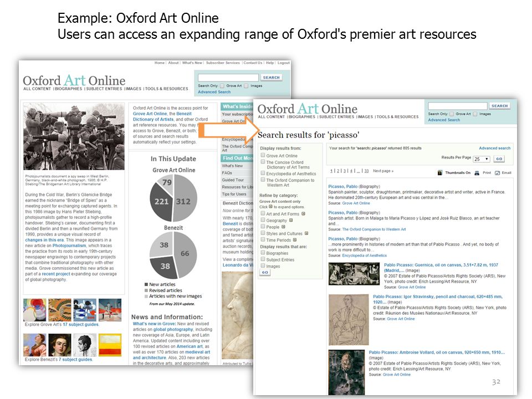Viewport: 532px width, 399px height.
Task: Open Encyclopedia of Aesthetics source link
Action: tap(365, 255)
